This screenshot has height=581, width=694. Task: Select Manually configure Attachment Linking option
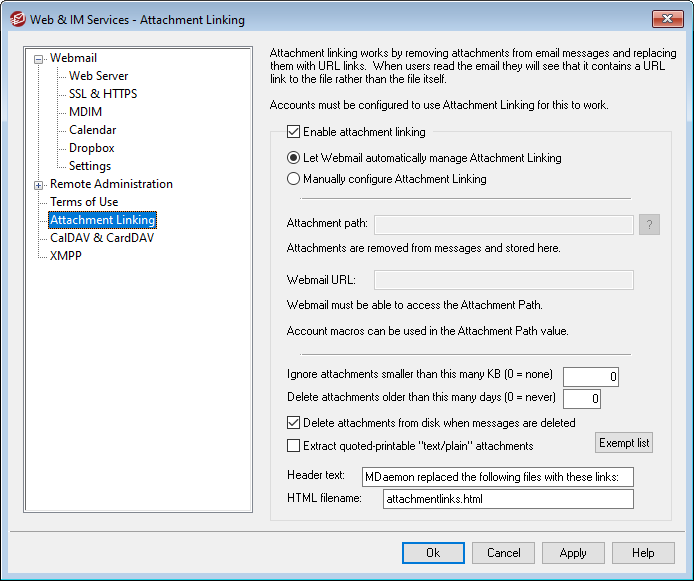click(x=293, y=179)
